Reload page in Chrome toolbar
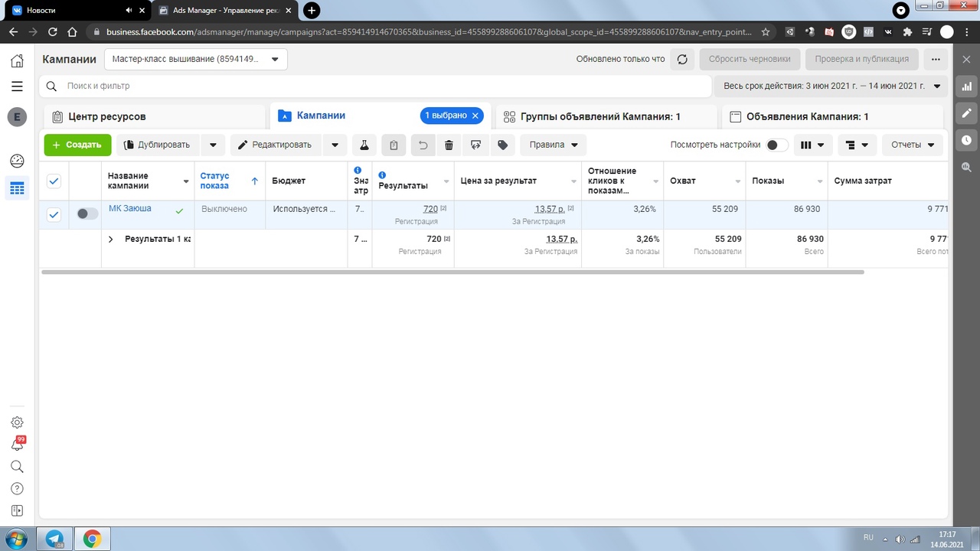The height and width of the screenshot is (551, 980). click(53, 32)
